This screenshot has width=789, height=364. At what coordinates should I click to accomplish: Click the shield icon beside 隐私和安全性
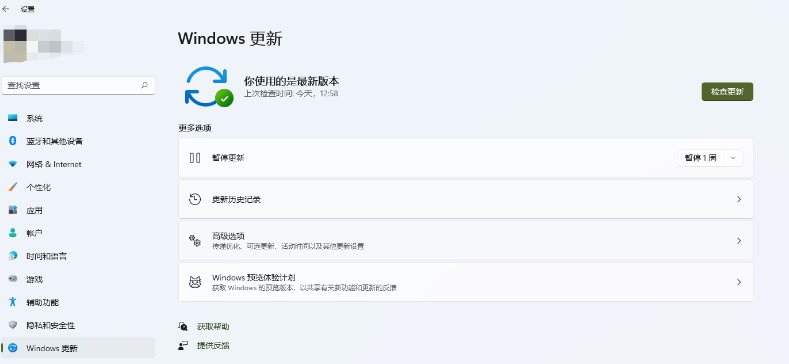point(13,325)
